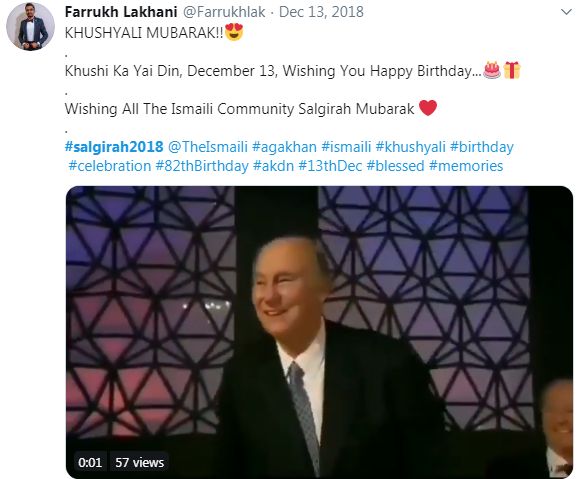This screenshot has width=583, height=479.
Task: Expand the tweet options chevron
Action: tap(566, 12)
